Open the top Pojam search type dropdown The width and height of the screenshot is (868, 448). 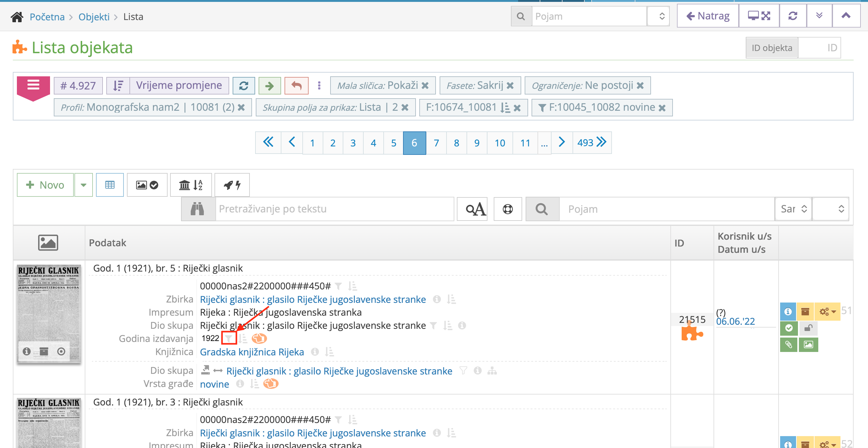point(659,16)
